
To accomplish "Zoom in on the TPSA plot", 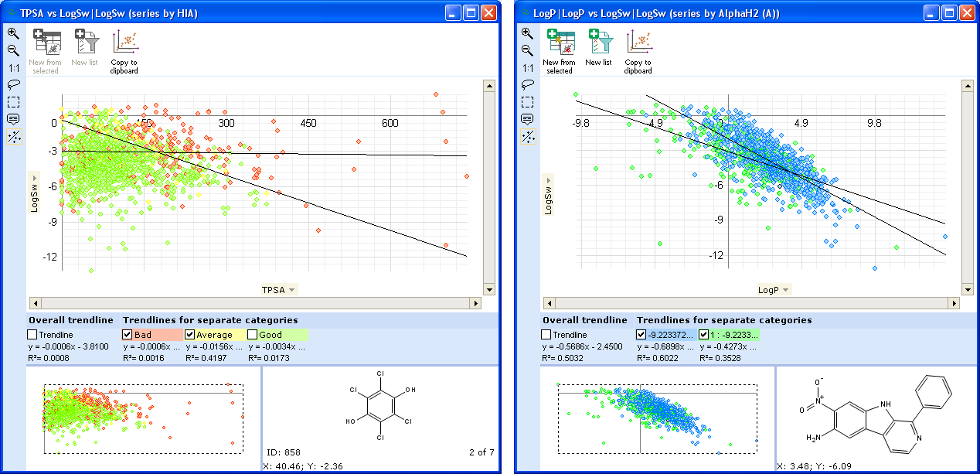I will [13, 33].
